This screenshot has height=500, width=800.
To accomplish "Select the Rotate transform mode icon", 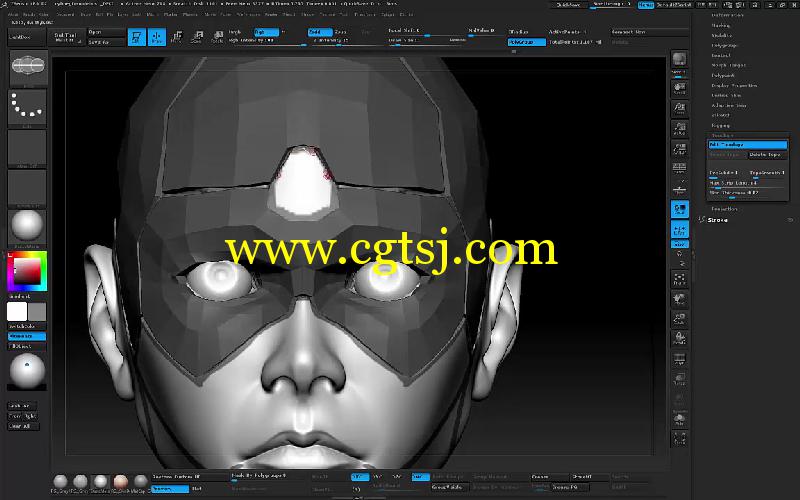I will coord(217,37).
